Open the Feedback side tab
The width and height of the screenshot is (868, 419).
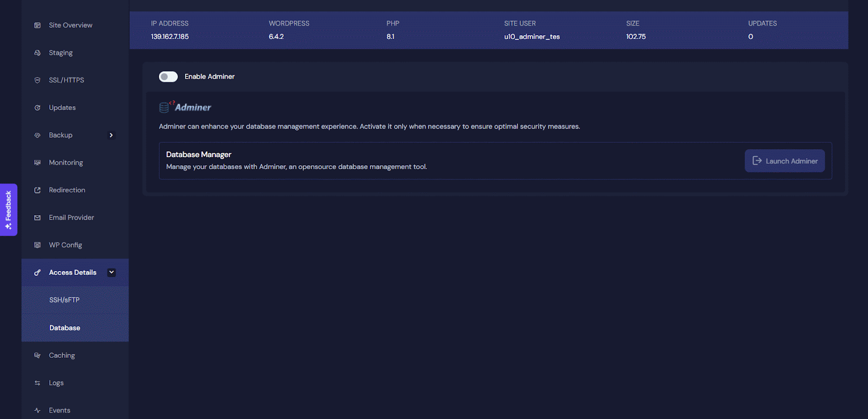tap(9, 210)
